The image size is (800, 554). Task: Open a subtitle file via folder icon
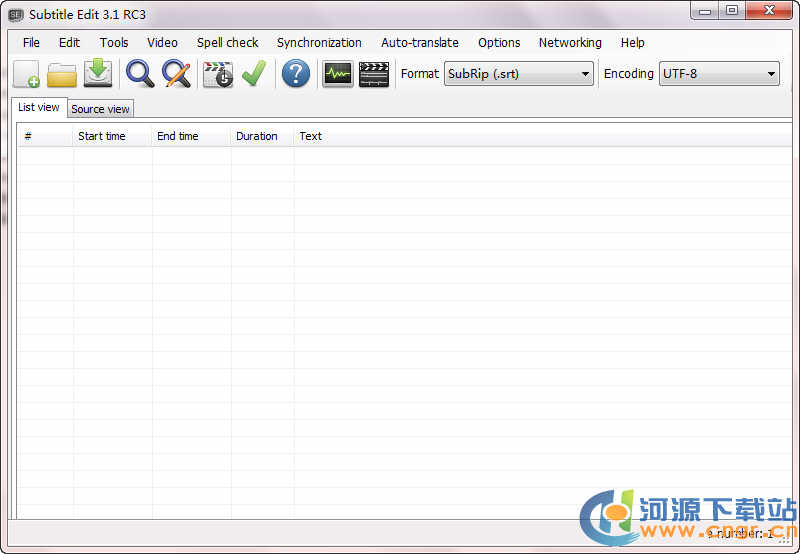(62, 74)
